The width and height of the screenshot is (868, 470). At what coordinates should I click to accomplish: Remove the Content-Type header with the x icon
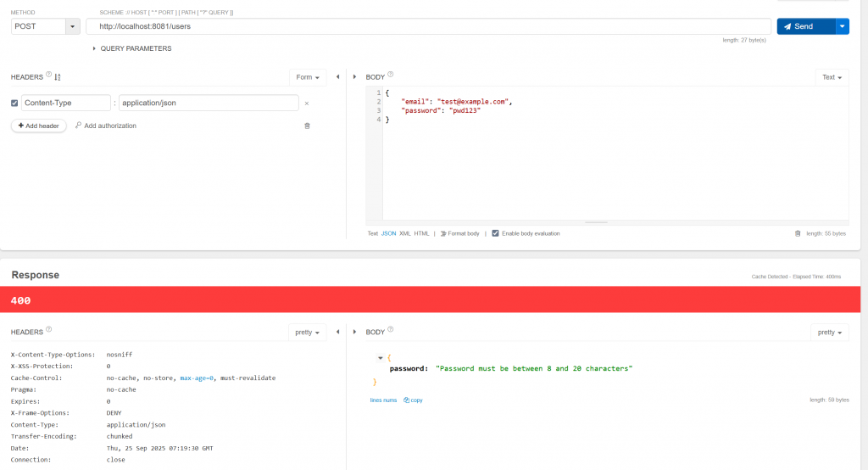pyautogui.click(x=307, y=104)
